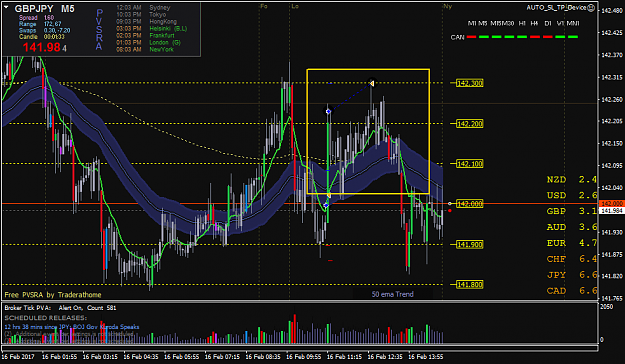625x364 pixels.
Task: Click the arrow beside GBPJPY M5 title
Action: point(6,7)
